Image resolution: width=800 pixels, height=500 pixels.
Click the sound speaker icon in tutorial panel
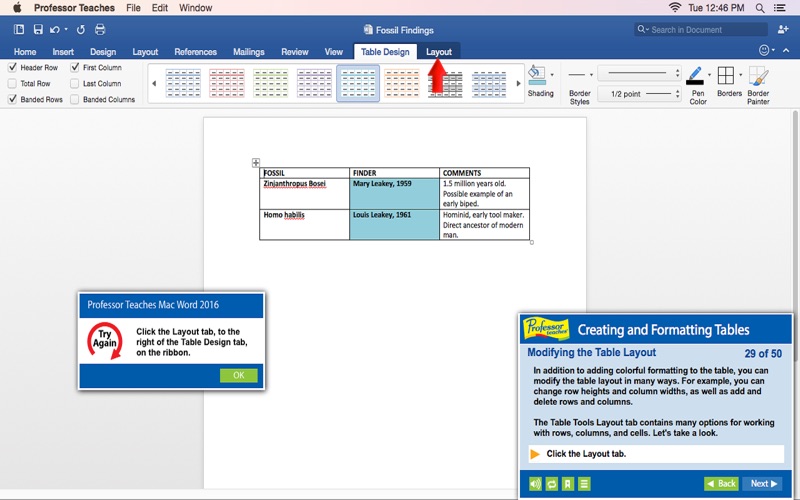coord(535,484)
